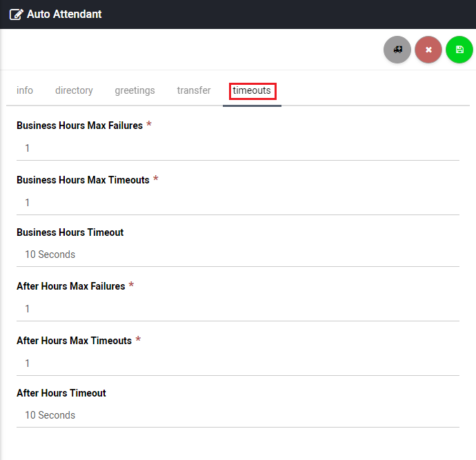The image size is (476, 460).
Task: Click the timeouts tab
Action: pyautogui.click(x=252, y=90)
